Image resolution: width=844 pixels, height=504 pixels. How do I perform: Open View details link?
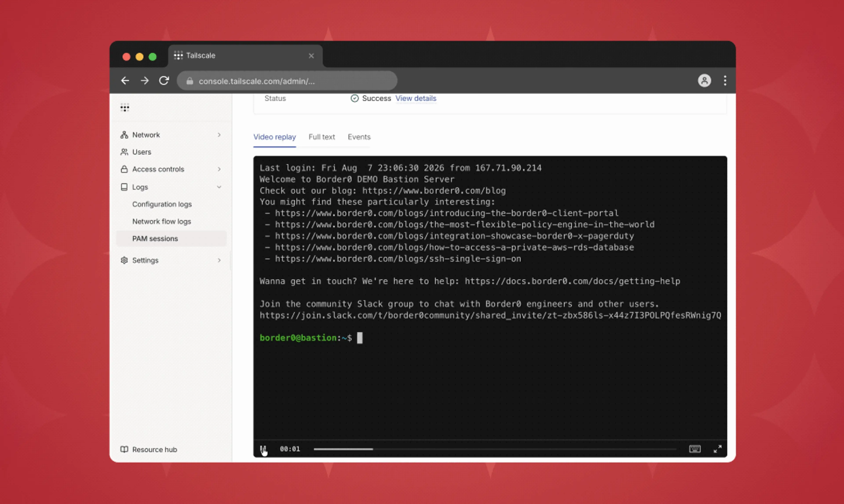[x=416, y=98]
